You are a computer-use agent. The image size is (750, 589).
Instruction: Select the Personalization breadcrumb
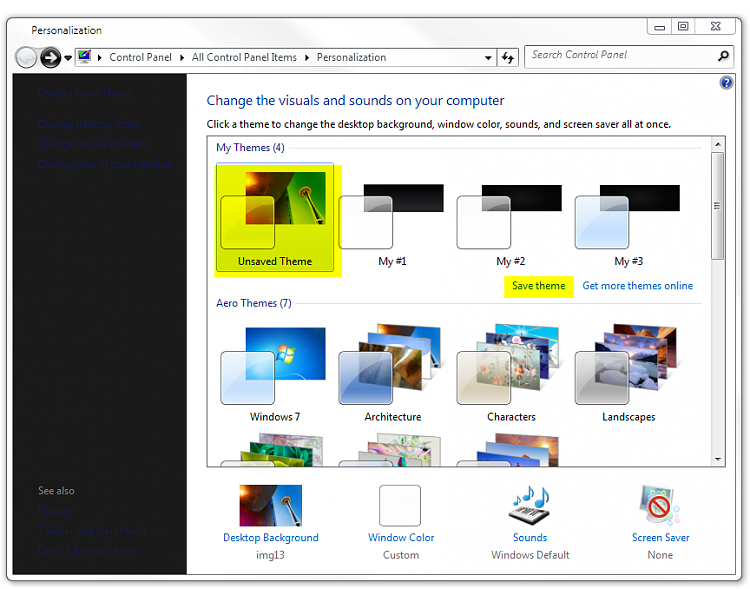(x=351, y=57)
